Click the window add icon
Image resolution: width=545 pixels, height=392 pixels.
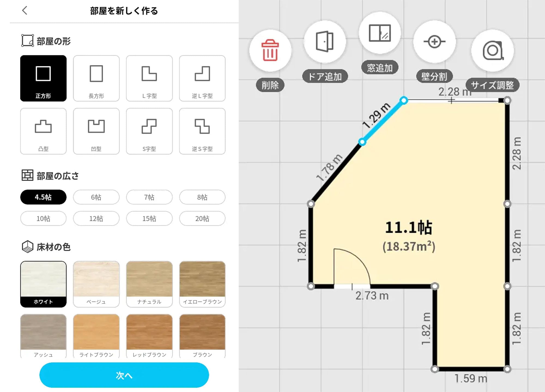(x=380, y=33)
